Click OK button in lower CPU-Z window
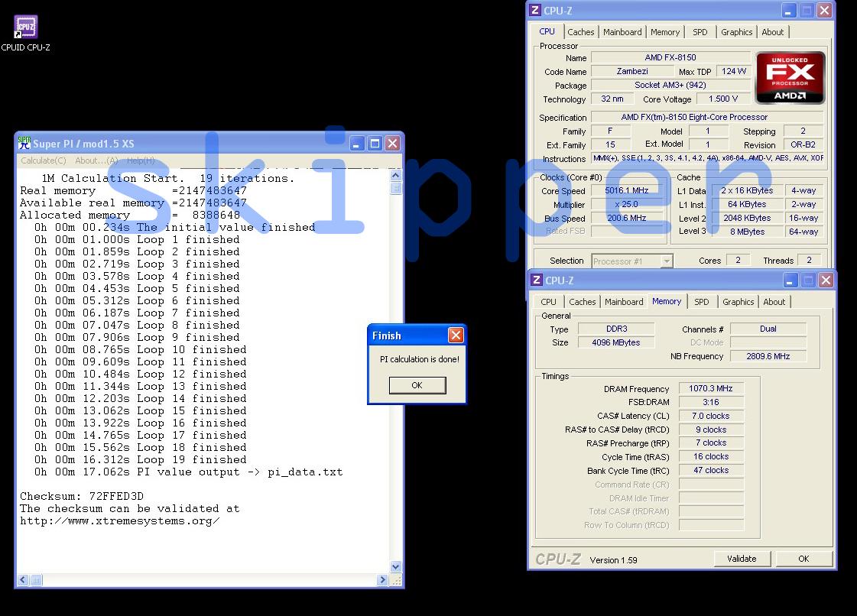857x616 pixels. pos(803,559)
